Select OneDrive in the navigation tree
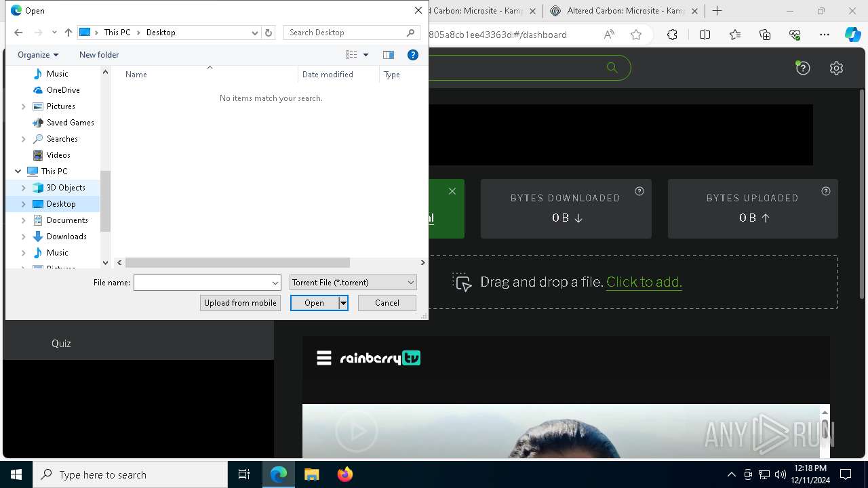Screen dimensions: 868x488 pyautogui.click(x=63, y=90)
